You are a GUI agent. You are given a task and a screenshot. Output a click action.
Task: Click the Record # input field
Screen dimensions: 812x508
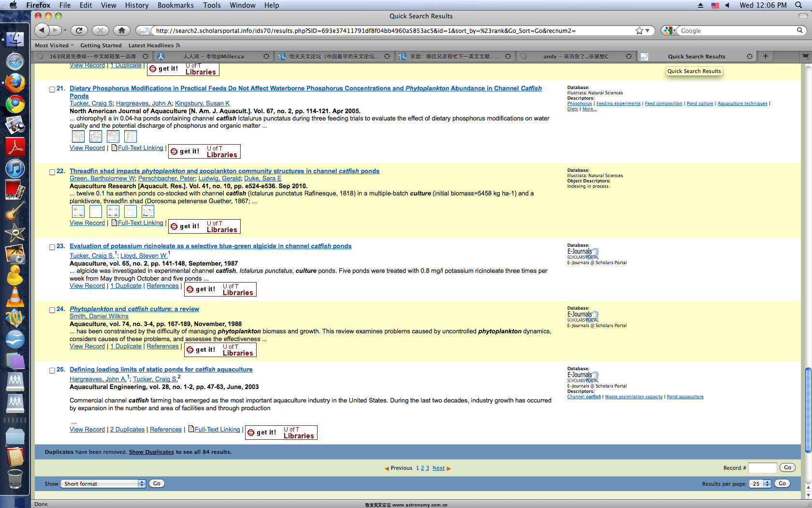pos(762,467)
